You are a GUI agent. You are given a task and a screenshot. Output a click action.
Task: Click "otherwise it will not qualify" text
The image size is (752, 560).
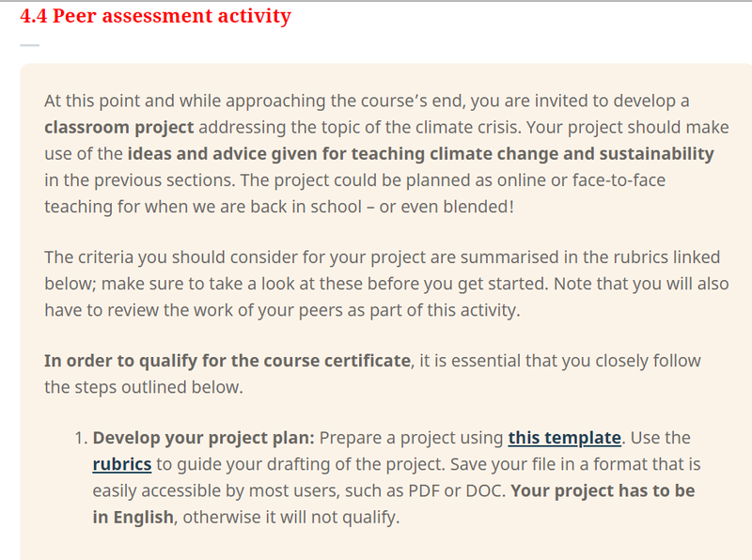click(290, 518)
